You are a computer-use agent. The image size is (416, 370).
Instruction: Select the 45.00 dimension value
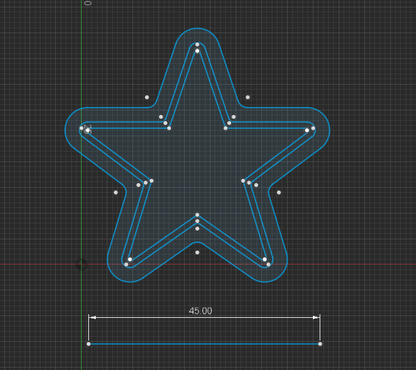pos(200,311)
